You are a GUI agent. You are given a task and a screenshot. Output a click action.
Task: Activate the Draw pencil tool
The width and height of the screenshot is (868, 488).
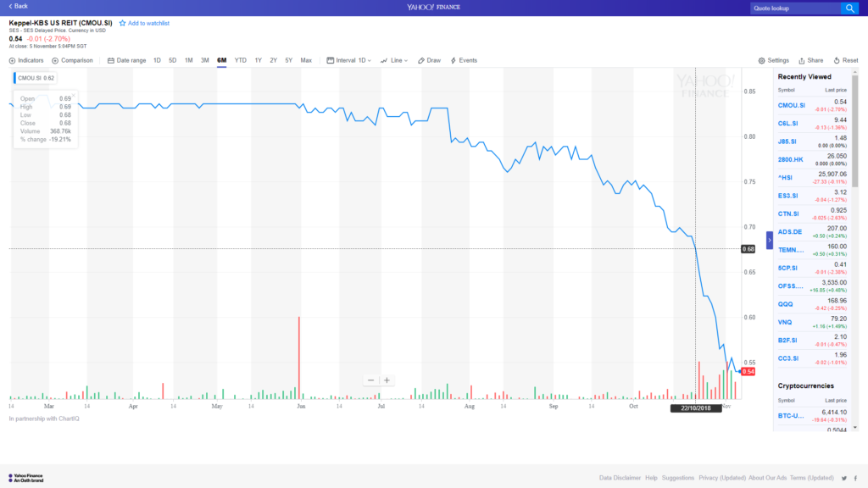pos(430,60)
